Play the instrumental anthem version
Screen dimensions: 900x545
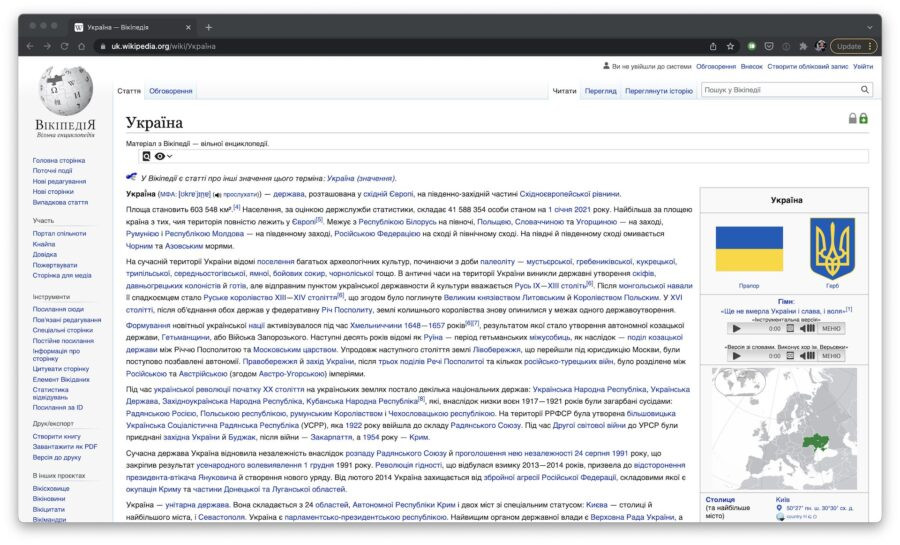(736, 329)
